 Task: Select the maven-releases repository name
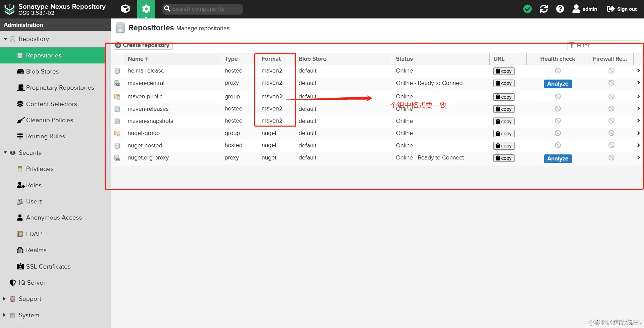pyautogui.click(x=148, y=109)
